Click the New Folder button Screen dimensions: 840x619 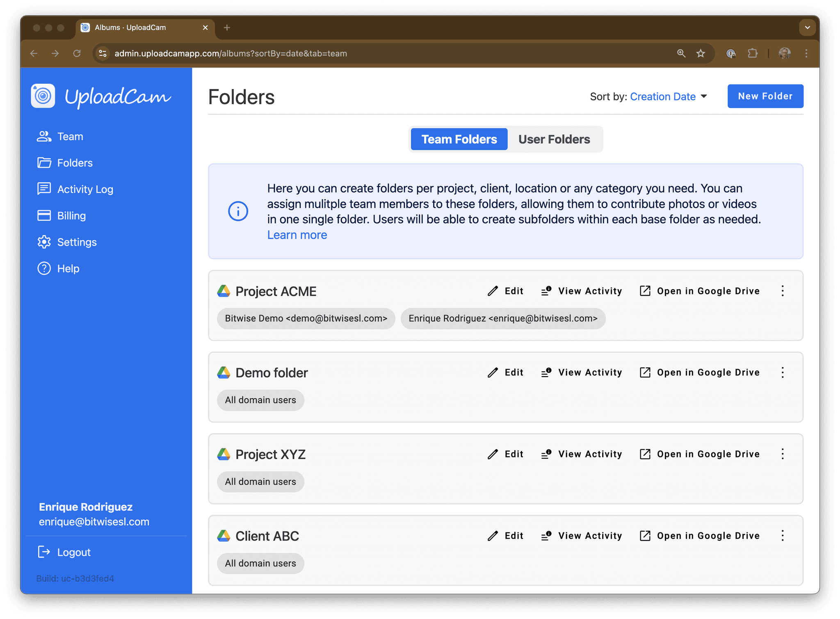coord(765,96)
